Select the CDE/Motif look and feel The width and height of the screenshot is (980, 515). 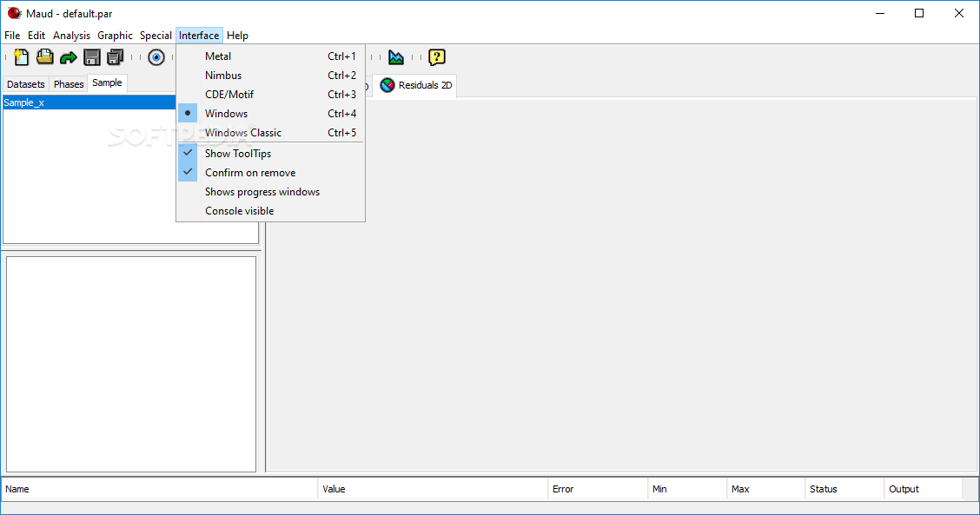[270, 95]
